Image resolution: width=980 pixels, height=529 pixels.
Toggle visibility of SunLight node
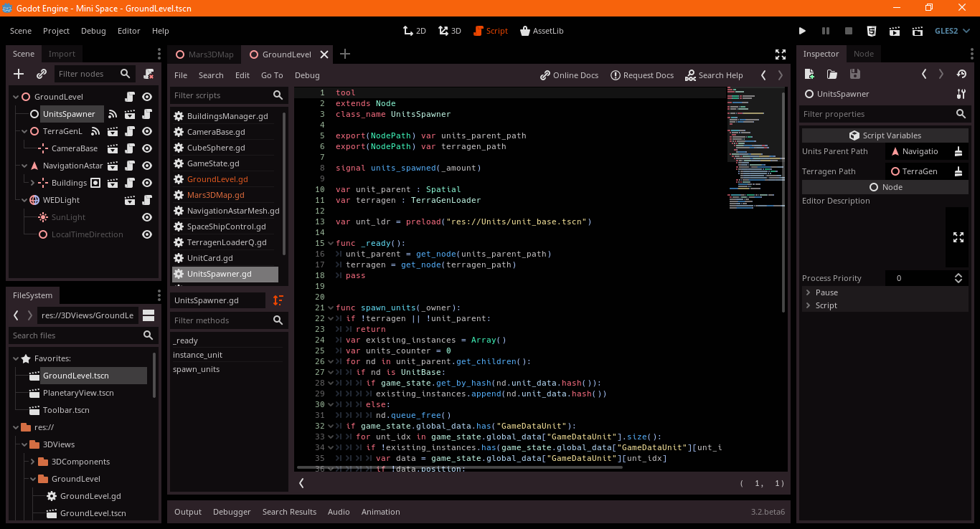(147, 217)
